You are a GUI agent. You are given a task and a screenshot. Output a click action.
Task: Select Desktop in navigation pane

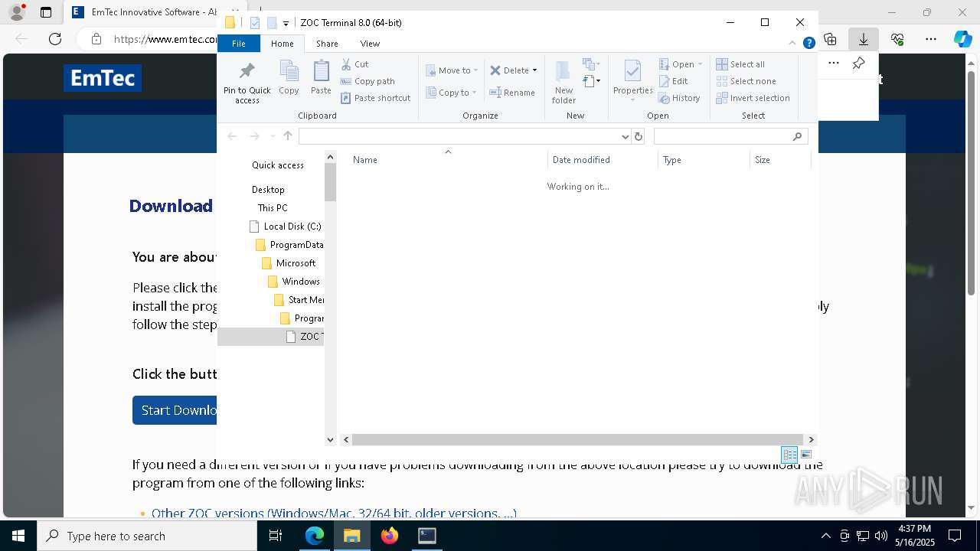pyautogui.click(x=268, y=190)
